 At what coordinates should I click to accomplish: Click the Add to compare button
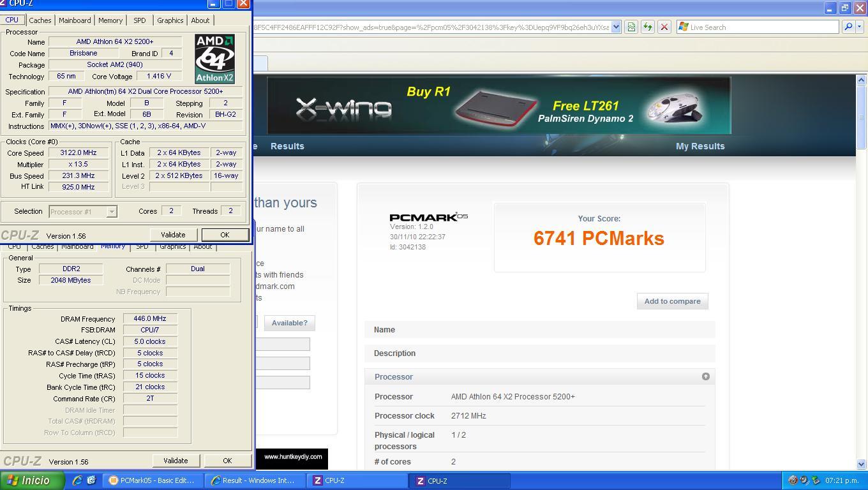tap(672, 301)
